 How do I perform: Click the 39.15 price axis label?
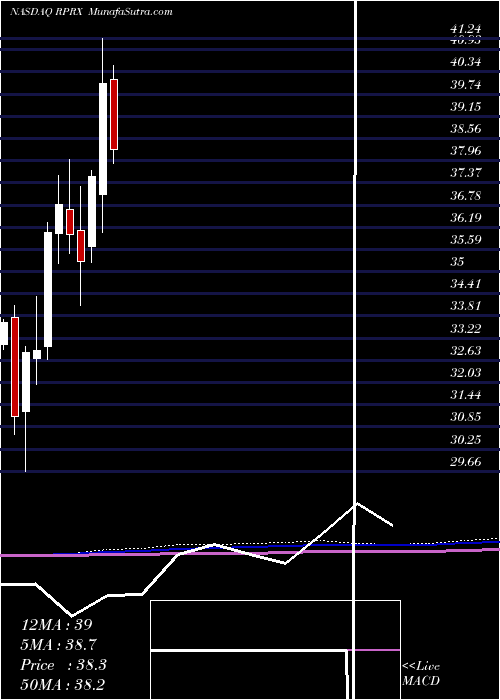[x=466, y=107]
